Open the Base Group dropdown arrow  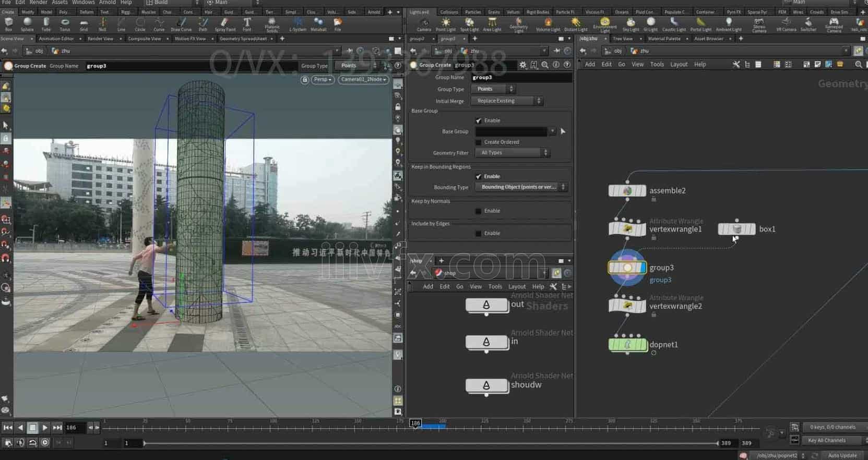[x=552, y=131]
